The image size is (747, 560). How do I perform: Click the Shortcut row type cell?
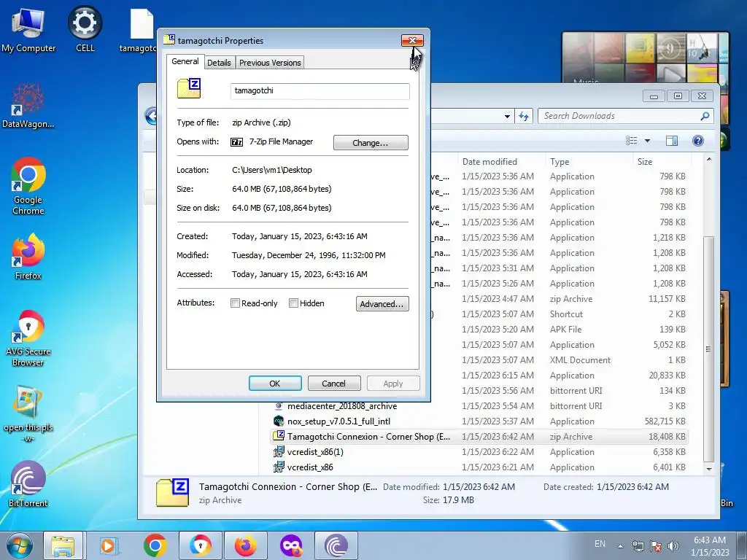(x=566, y=314)
